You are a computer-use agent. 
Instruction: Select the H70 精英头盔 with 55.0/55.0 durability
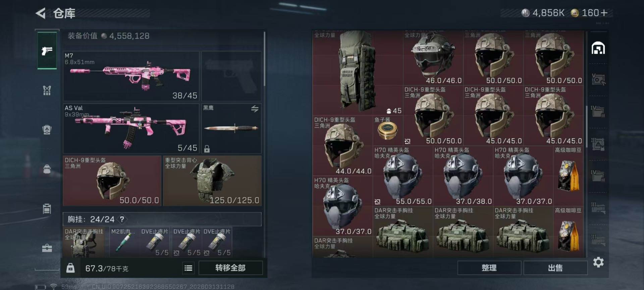tap(403, 176)
